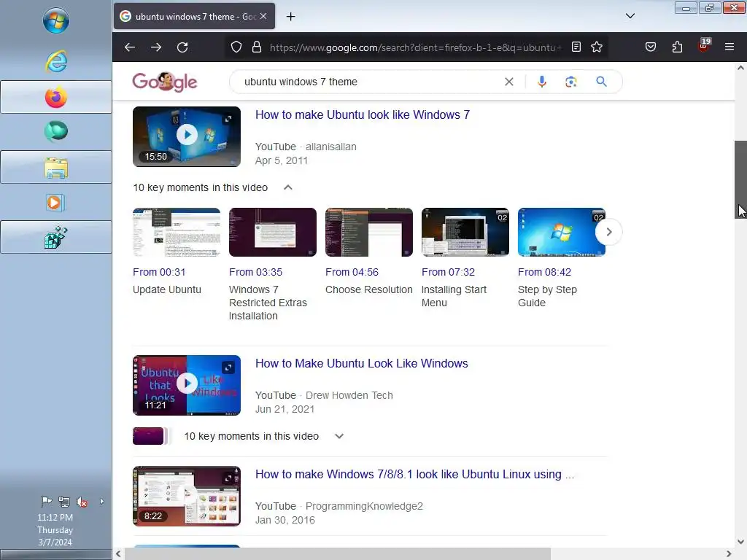Click the muted volume tray icon
The height and width of the screenshot is (560, 747).
pos(82,502)
